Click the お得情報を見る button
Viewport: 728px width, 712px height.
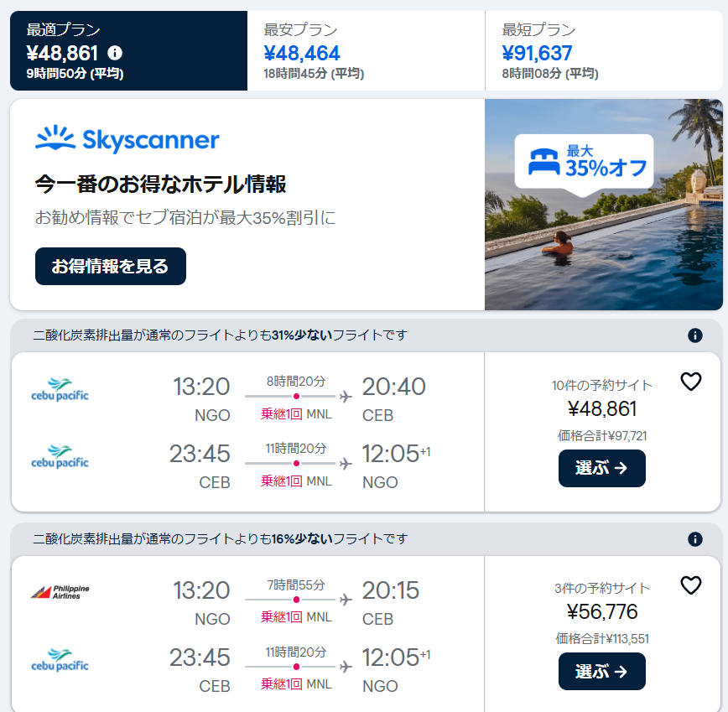click(111, 267)
